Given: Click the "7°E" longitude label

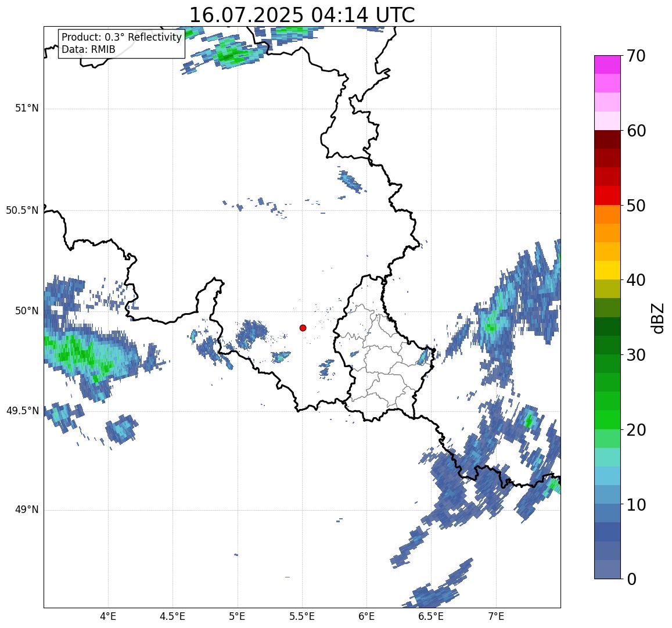Looking at the screenshot, I should click(x=496, y=616).
